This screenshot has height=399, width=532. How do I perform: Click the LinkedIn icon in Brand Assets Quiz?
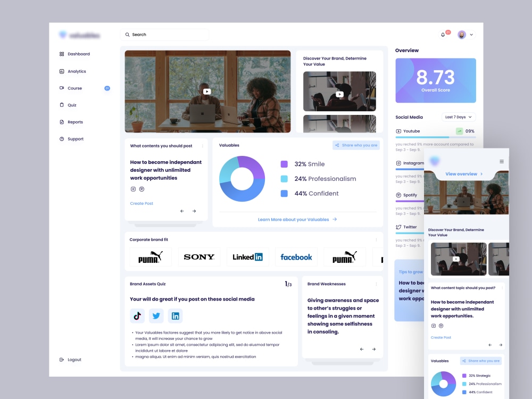pyautogui.click(x=175, y=316)
